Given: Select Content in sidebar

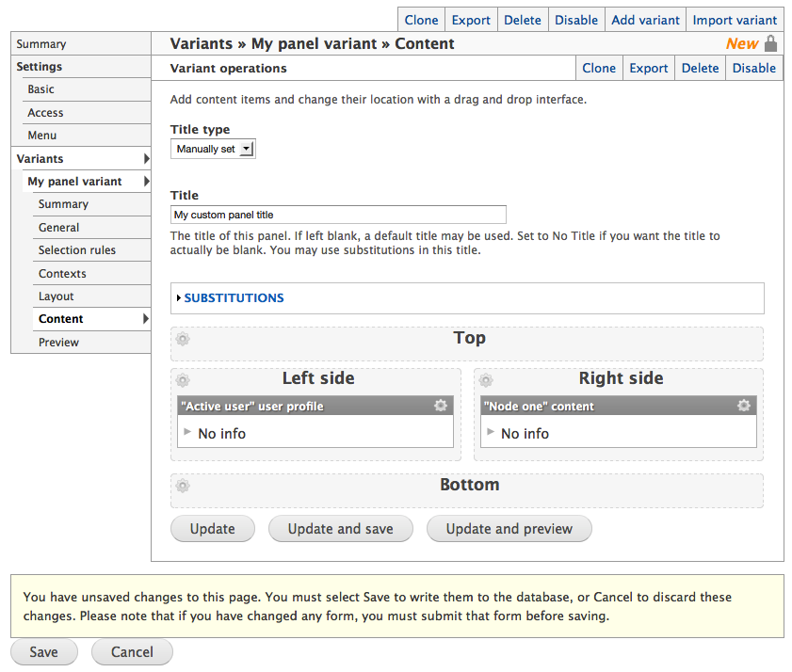Looking at the screenshot, I should (92, 318).
